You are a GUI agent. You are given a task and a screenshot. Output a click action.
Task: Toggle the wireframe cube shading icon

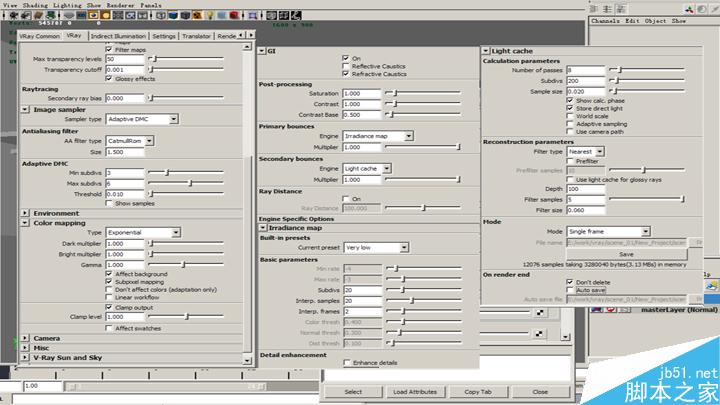click(160, 15)
